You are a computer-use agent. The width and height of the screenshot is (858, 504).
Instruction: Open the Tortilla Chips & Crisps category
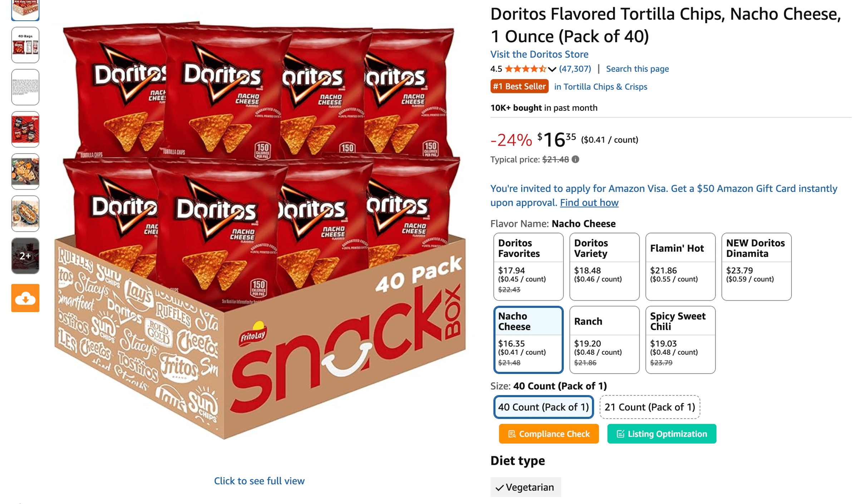tap(600, 86)
